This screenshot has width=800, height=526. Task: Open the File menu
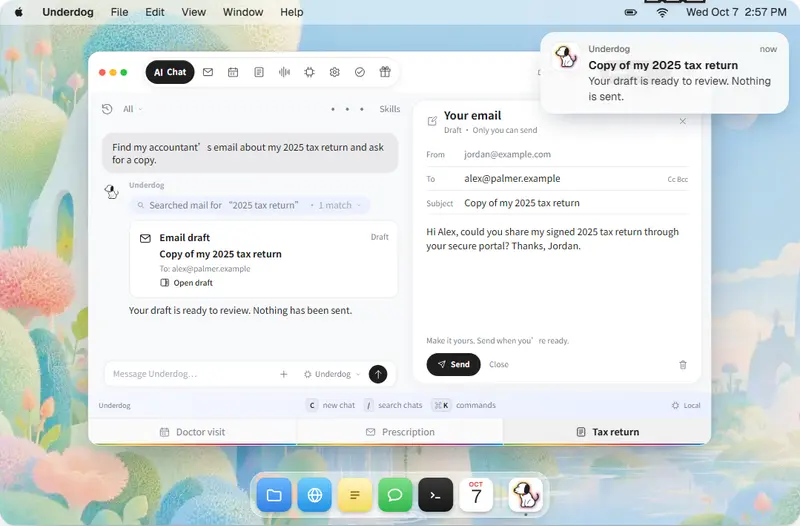119,12
